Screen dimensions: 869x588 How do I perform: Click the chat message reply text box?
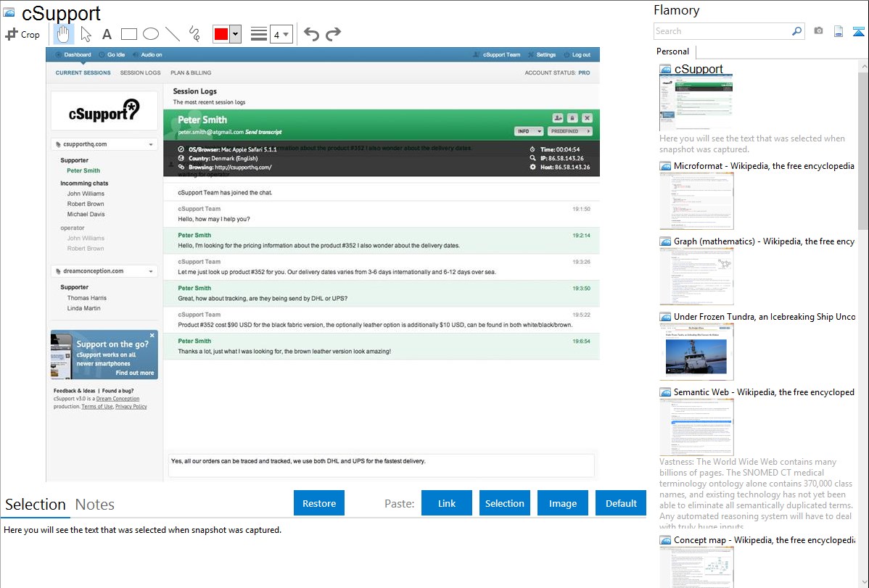(382, 465)
